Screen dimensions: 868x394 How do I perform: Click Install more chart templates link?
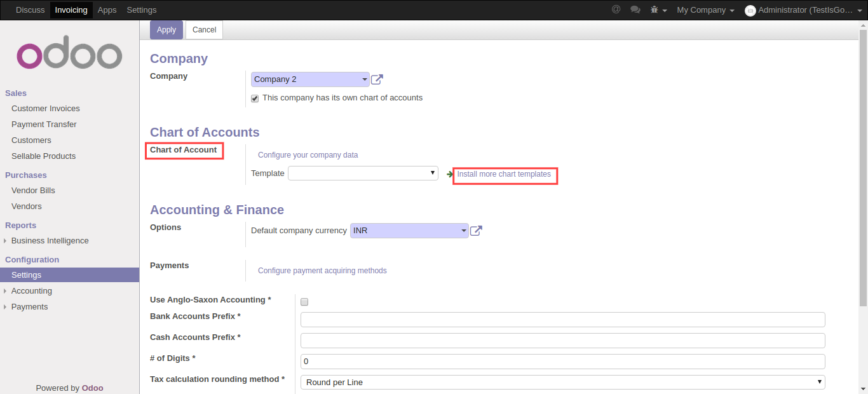[x=504, y=174]
